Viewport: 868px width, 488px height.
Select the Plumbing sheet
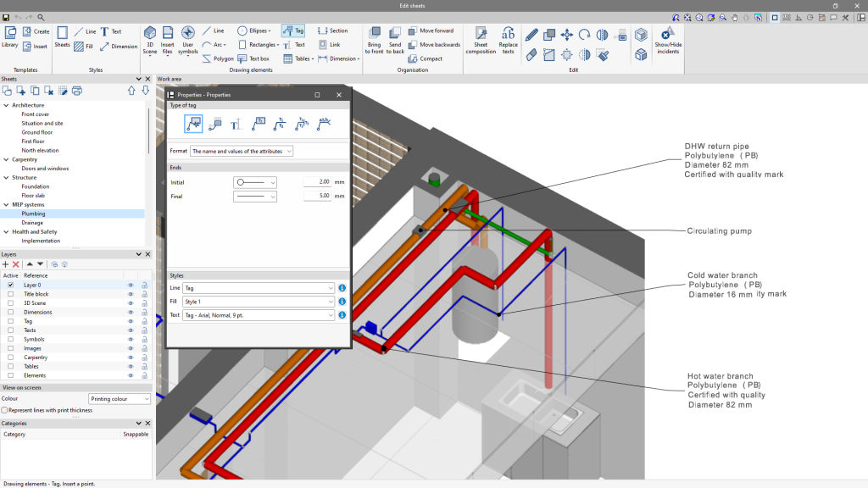(33, 213)
